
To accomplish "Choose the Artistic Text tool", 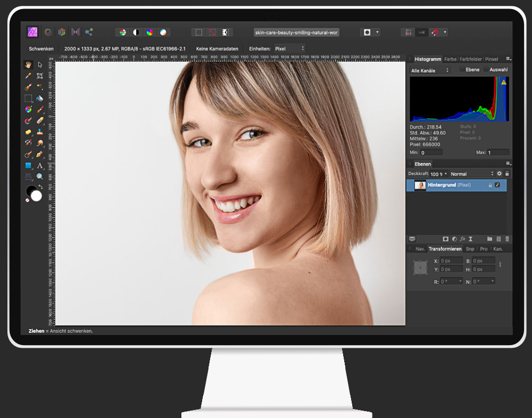I will click(39, 166).
